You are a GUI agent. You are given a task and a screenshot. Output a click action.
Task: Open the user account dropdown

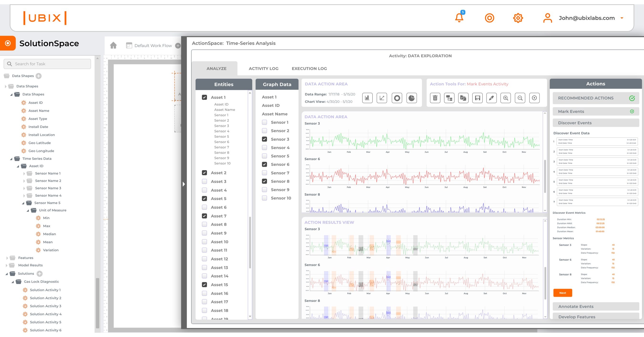point(622,18)
